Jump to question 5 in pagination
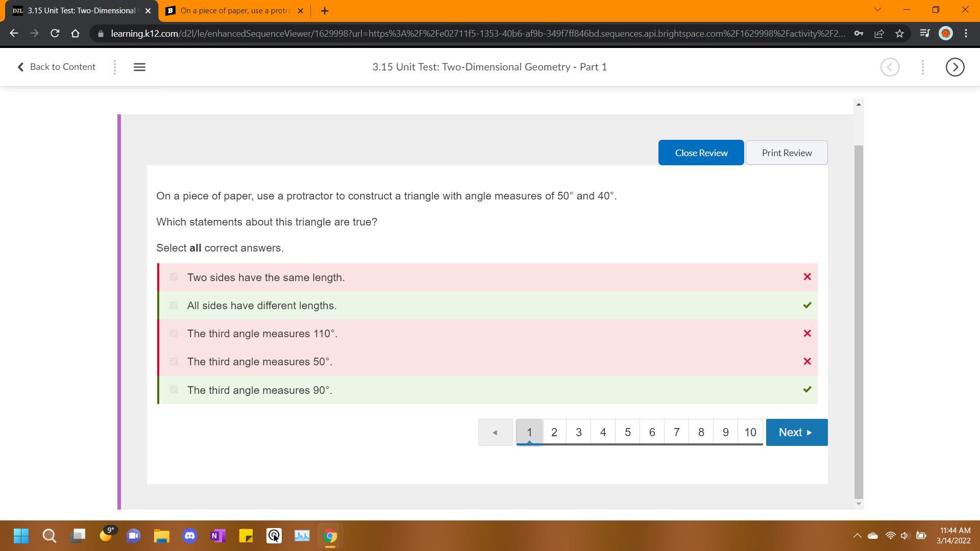Image resolution: width=980 pixels, height=551 pixels. point(627,432)
